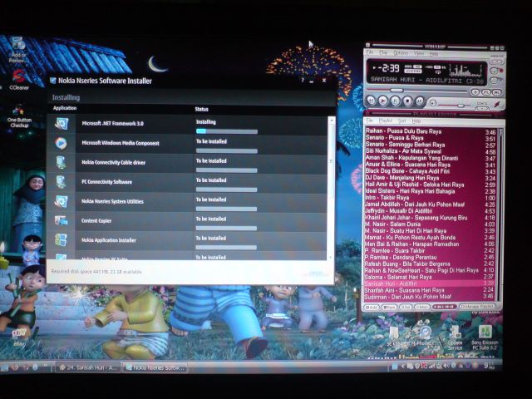Select P. Ramlee - Suara Takbir track
Viewport: 532px width, 399px height.
click(x=431, y=251)
